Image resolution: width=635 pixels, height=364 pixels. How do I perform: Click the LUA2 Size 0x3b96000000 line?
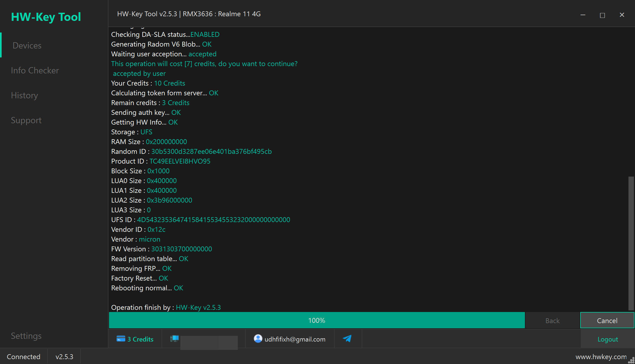(x=152, y=200)
